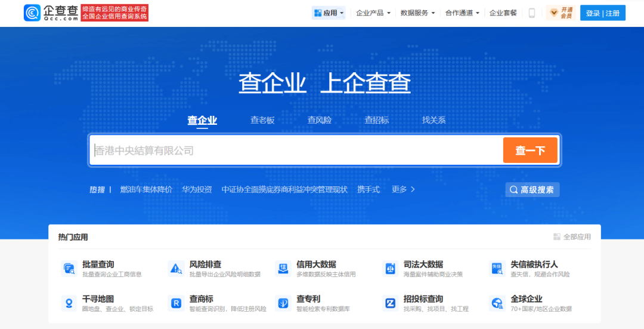The image size is (644, 329).
Task: Switch to the 查老板 tab
Action: [x=262, y=120]
